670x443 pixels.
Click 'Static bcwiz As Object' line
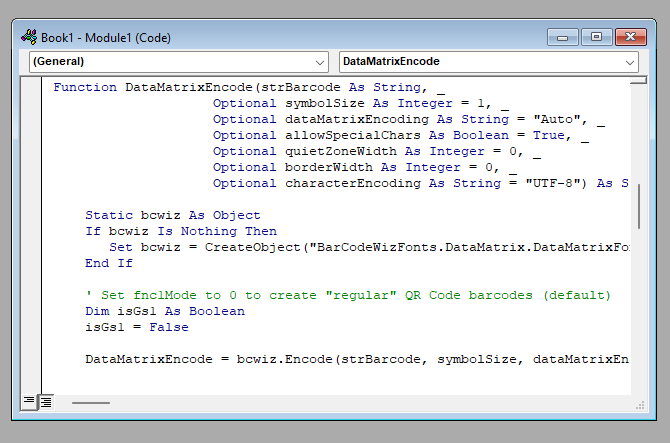pyautogui.click(x=173, y=215)
